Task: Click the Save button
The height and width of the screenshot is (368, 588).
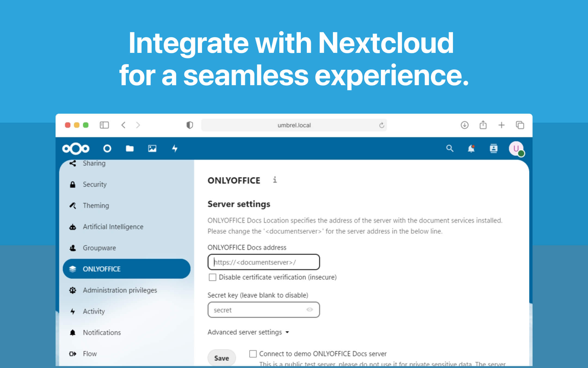Action: pos(221,358)
